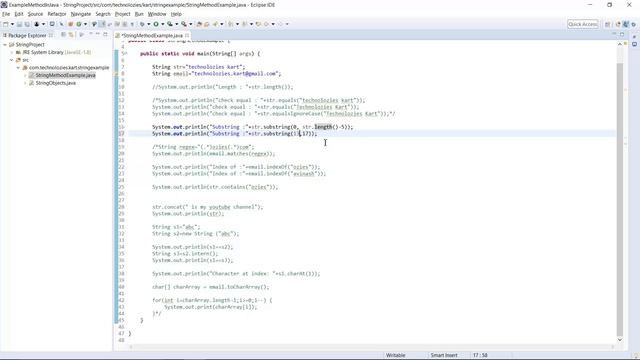Click the New file toolbar icon
Viewport: 640px width, 360px height.
click(6, 24)
